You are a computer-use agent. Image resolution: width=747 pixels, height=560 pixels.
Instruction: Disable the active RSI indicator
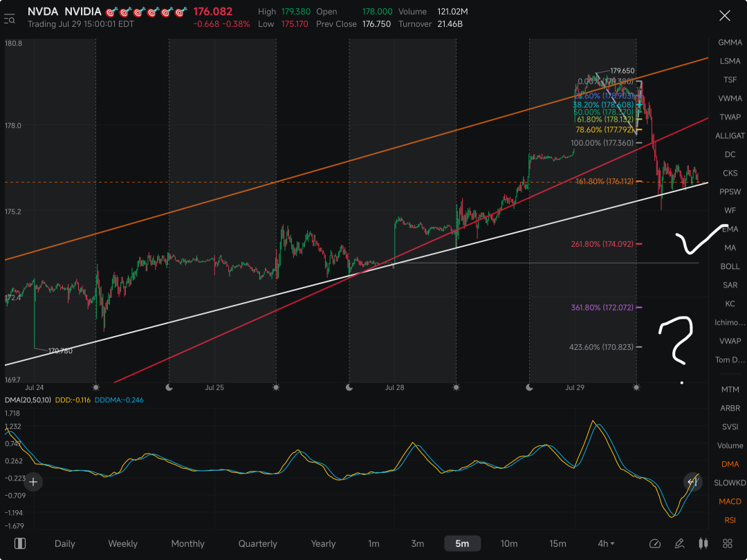point(730,520)
